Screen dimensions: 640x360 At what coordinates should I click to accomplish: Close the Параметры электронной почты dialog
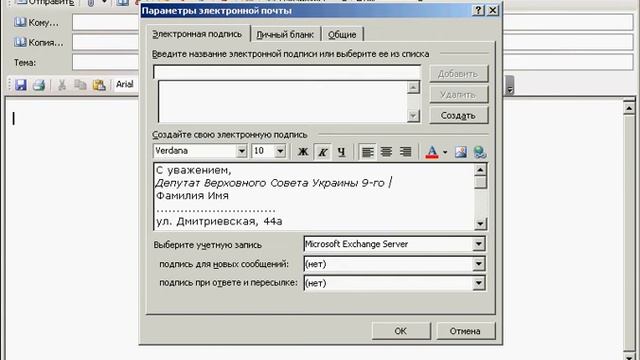pos(493,10)
